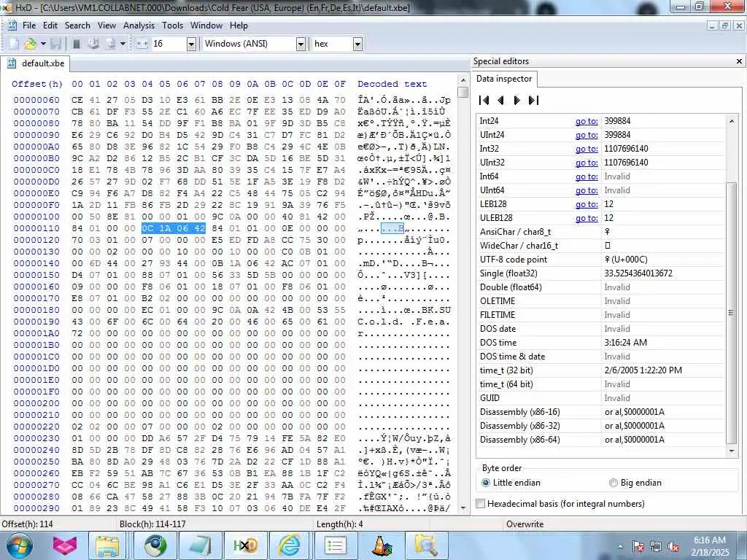This screenshot has width=747, height=560.
Task: Select the default.xbe document tab
Action: coord(36,63)
